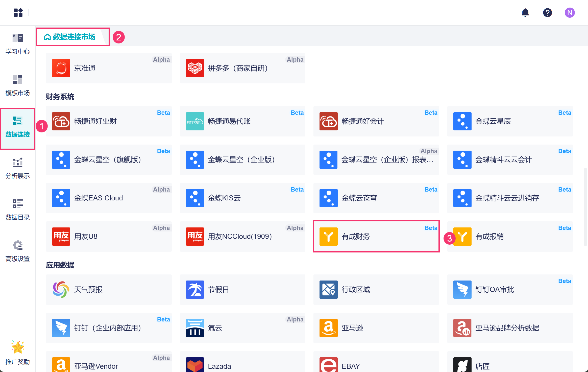
Task: Choose the 用友U8 connector card
Action: pyautogui.click(x=109, y=236)
